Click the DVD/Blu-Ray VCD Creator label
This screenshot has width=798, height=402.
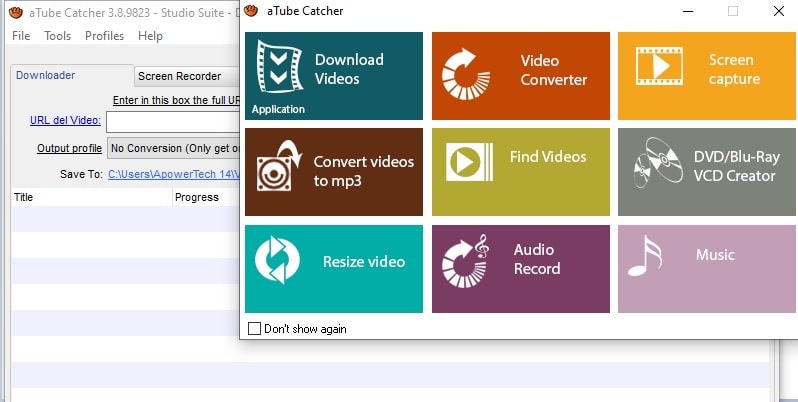[x=736, y=166]
